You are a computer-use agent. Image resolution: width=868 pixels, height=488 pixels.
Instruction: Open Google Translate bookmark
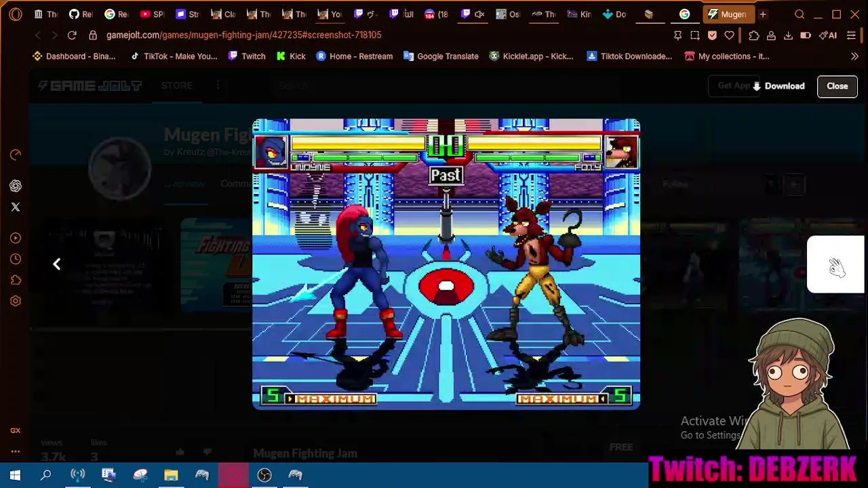point(441,56)
